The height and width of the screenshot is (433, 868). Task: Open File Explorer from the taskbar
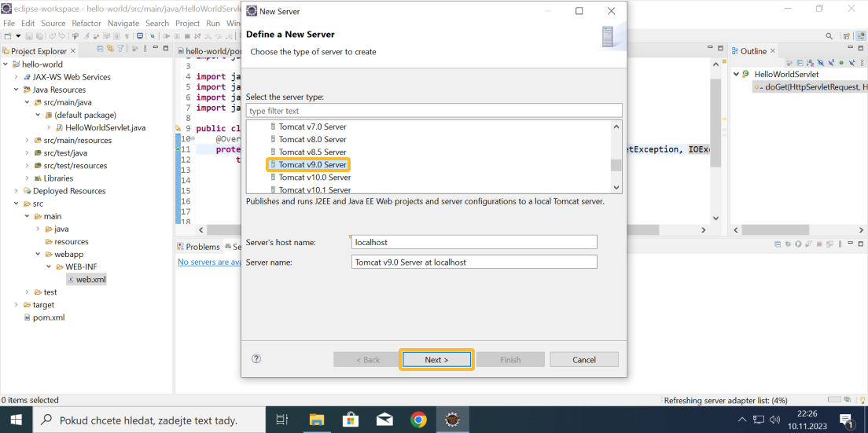pyautogui.click(x=315, y=420)
